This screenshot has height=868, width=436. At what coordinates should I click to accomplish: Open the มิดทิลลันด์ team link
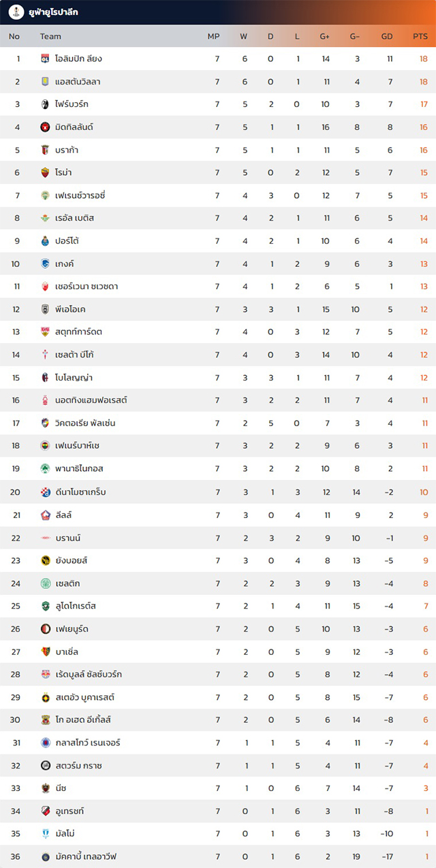tap(74, 127)
